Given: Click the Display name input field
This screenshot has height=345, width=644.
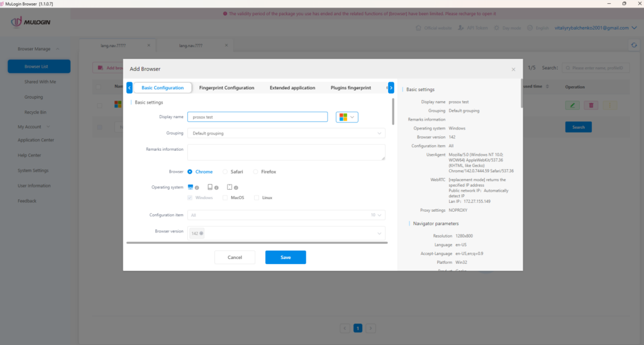Looking at the screenshot, I should click(258, 117).
